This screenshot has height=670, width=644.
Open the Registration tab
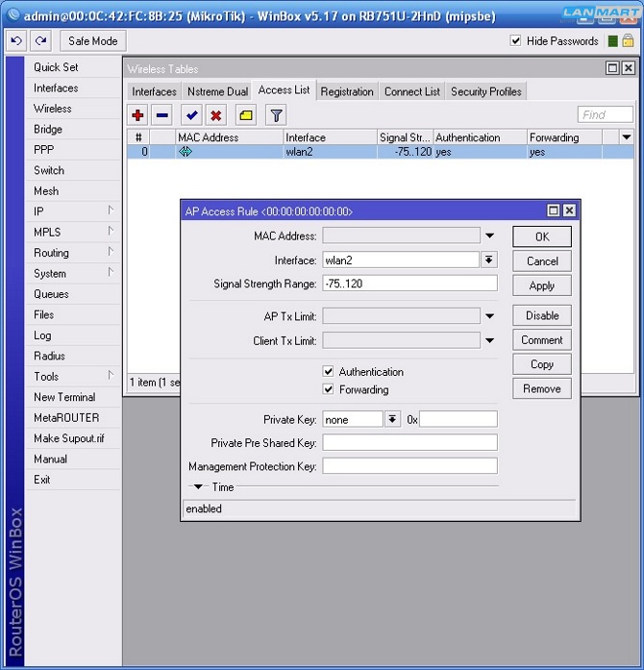347,91
